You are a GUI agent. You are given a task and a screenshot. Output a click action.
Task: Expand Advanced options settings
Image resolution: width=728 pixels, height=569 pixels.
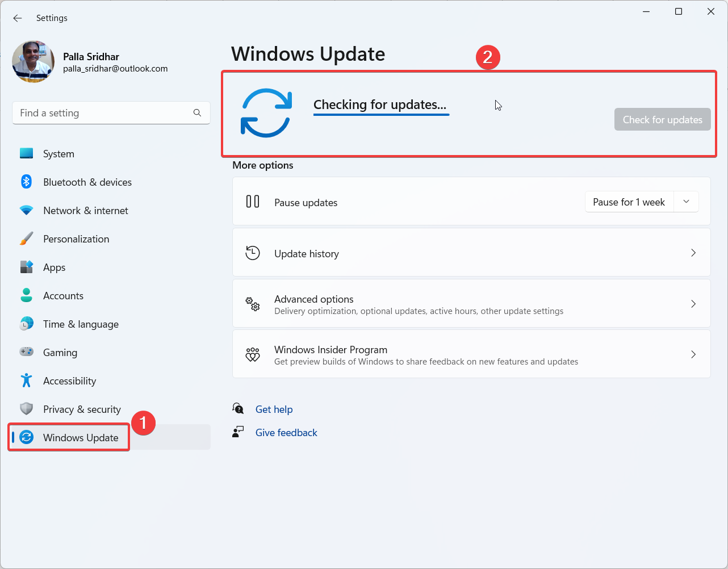[471, 304]
